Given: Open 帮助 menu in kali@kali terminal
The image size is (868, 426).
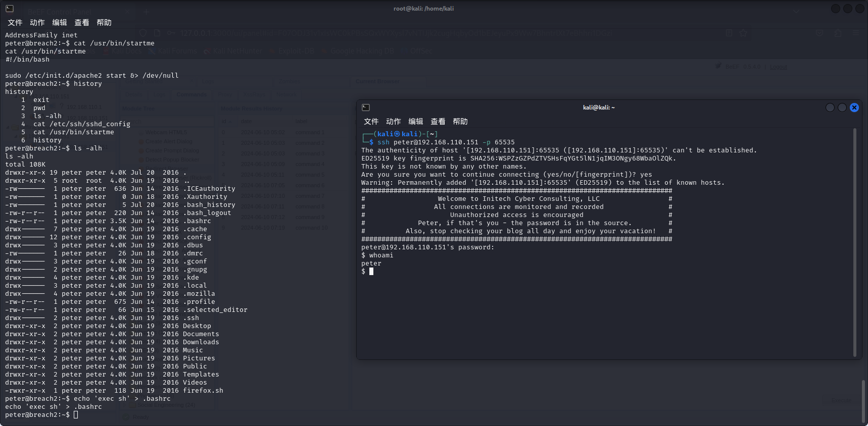Looking at the screenshot, I should click(x=460, y=122).
